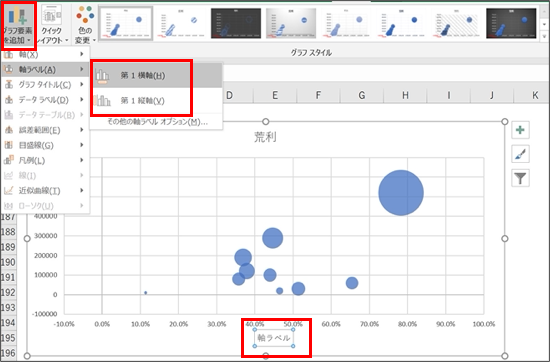Click the データラベル menu icon
Image resolution: width=550 pixels, height=362 pixels.
pyautogui.click(x=9, y=100)
